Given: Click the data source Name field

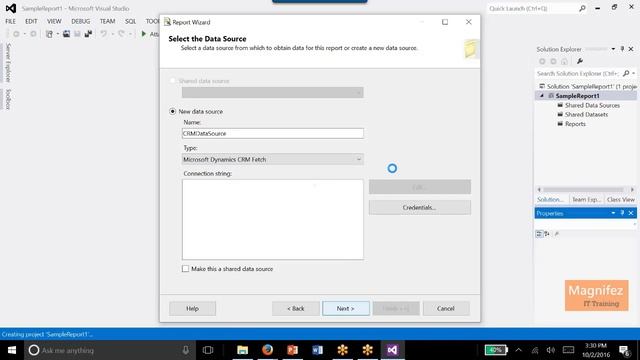Looking at the screenshot, I should [x=273, y=133].
